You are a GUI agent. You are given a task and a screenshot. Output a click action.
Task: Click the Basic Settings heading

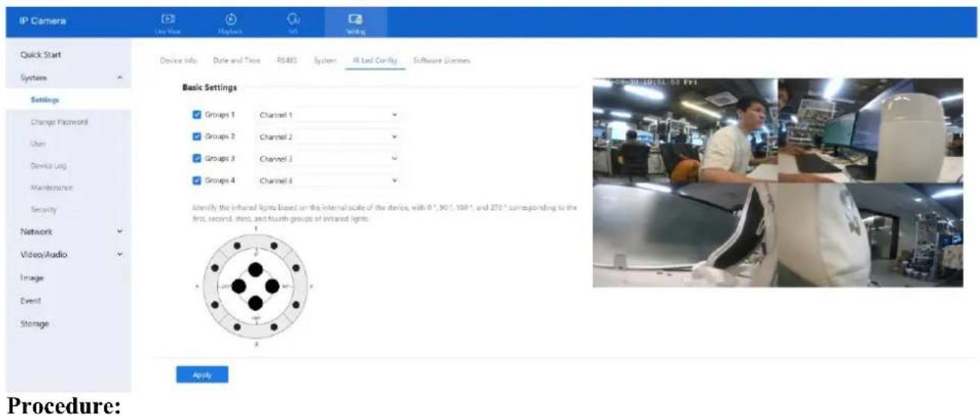click(x=209, y=88)
